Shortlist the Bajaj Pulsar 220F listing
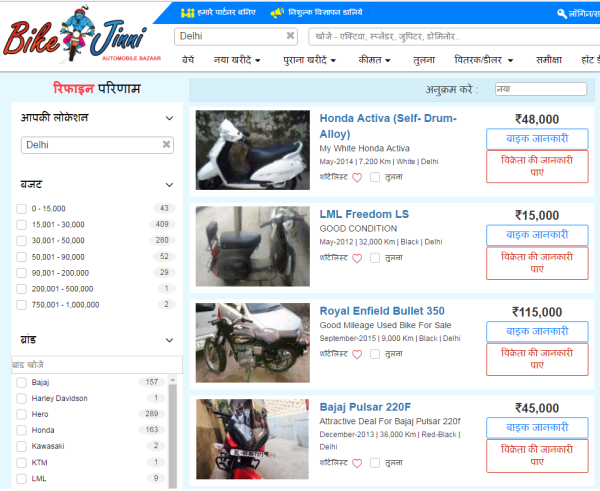This screenshot has width=600, height=491. click(356, 464)
